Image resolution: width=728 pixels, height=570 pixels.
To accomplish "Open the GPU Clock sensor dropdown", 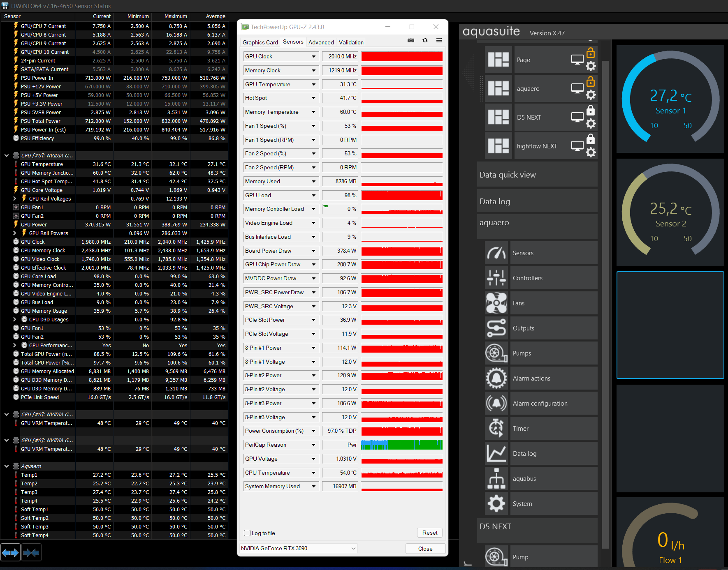I will (x=313, y=57).
